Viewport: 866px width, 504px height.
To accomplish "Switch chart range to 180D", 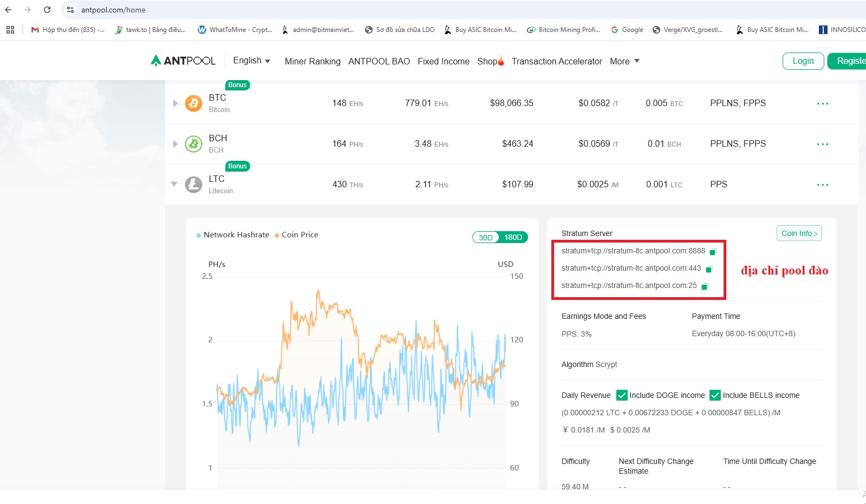I will [x=513, y=237].
